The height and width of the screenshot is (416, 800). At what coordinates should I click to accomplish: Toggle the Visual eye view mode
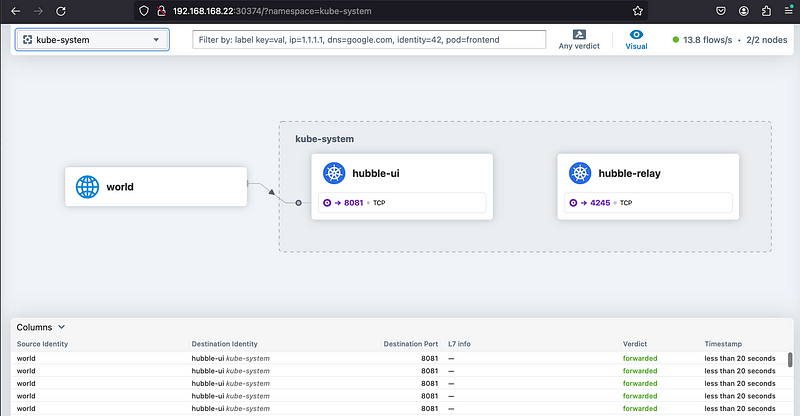[x=636, y=39]
